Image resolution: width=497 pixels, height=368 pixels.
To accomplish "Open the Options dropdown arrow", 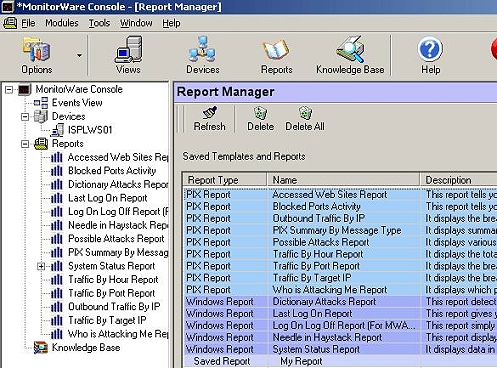I will click(x=79, y=55).
